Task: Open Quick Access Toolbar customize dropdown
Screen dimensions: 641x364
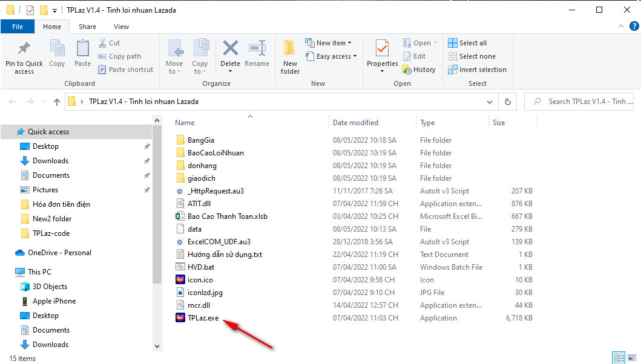Action: point(54,11)
